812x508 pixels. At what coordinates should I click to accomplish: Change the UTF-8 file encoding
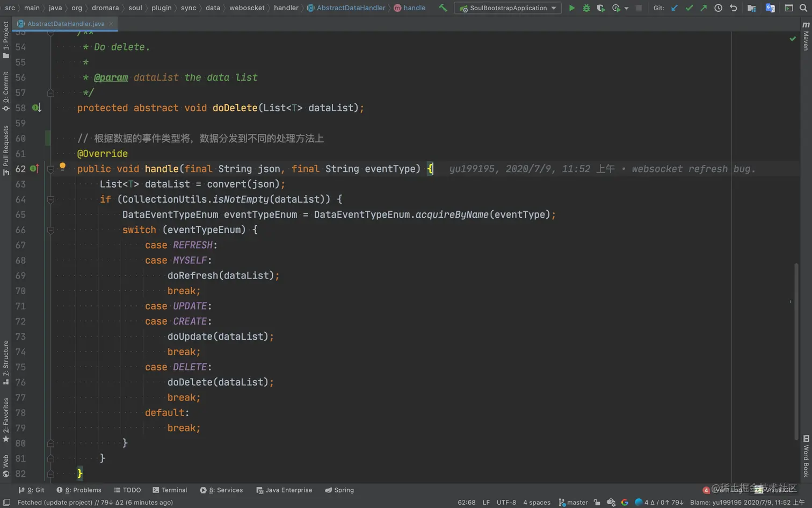pyautogui.click(x=506, y=503)
